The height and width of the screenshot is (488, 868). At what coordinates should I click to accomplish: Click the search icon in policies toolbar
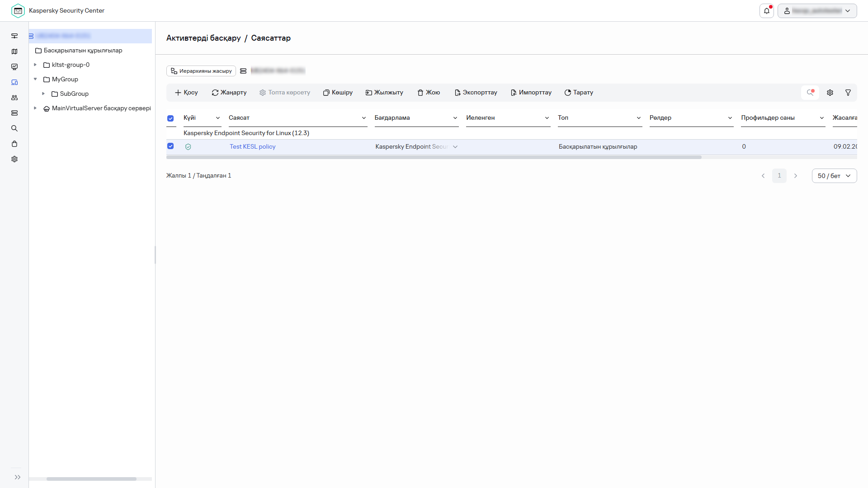coord(810,93)
